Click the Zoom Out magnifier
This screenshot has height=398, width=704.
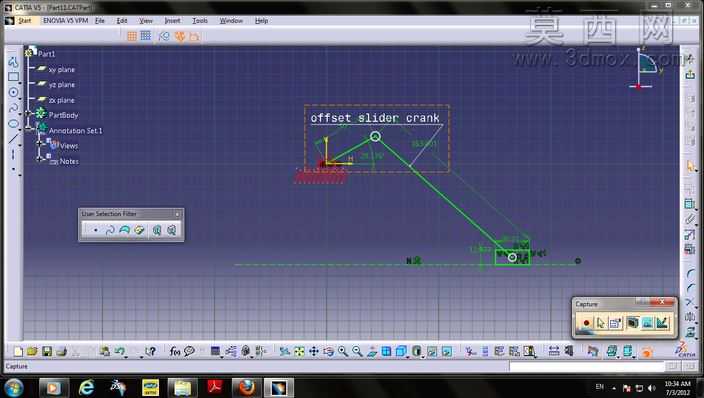click(x=357, y=351)
